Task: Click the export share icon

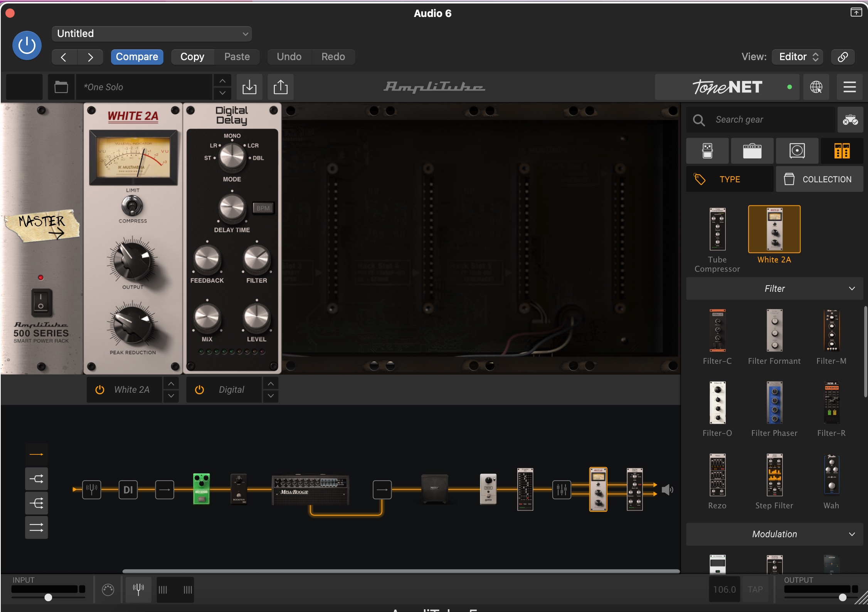Action: [281, 87]
